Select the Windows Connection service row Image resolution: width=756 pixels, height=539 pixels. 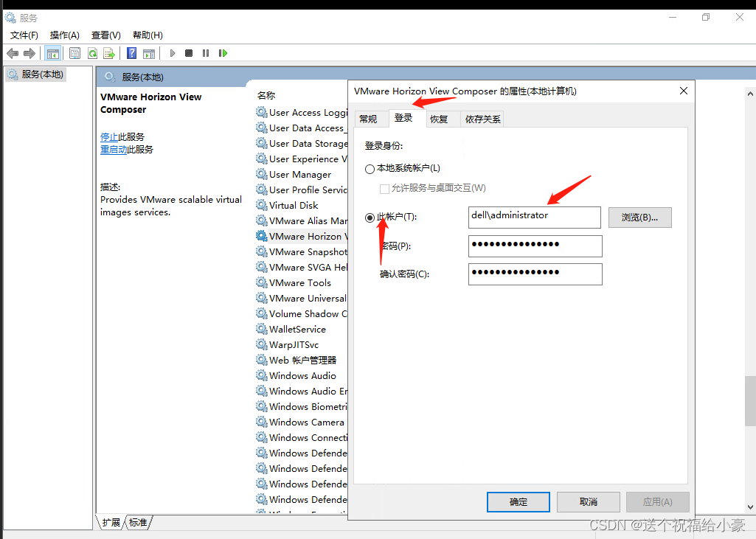[x=302, y=437]
